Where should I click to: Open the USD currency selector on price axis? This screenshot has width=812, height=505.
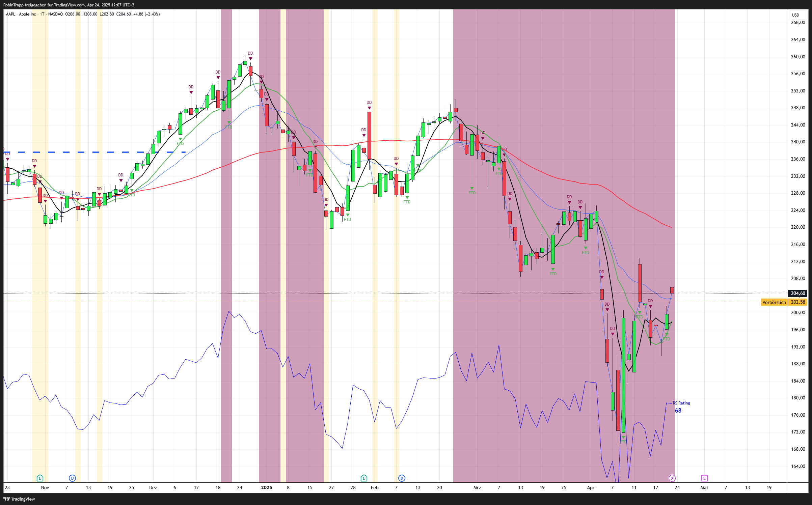(x=796, y=15)
